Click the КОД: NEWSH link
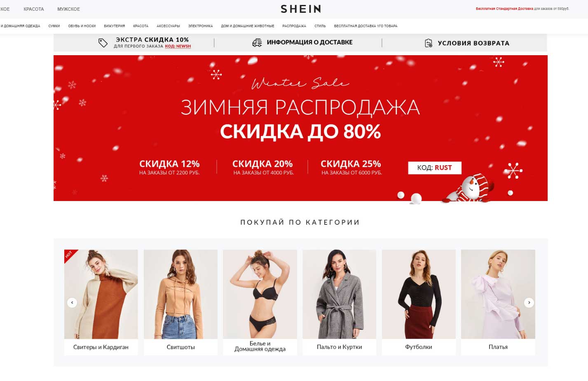This screenshot has height=381, width=588. (x=178, y=47)
